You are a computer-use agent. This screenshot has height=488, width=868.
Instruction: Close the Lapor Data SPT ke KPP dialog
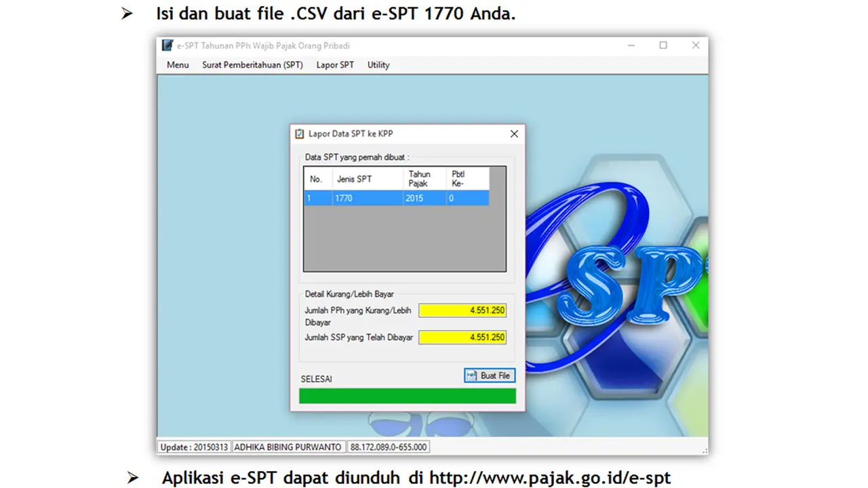tap(514, 134)
